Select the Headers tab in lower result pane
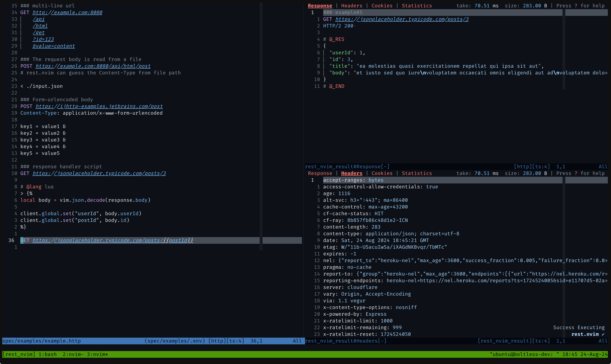This screenshot has height=364, width=611. [352, 173]
